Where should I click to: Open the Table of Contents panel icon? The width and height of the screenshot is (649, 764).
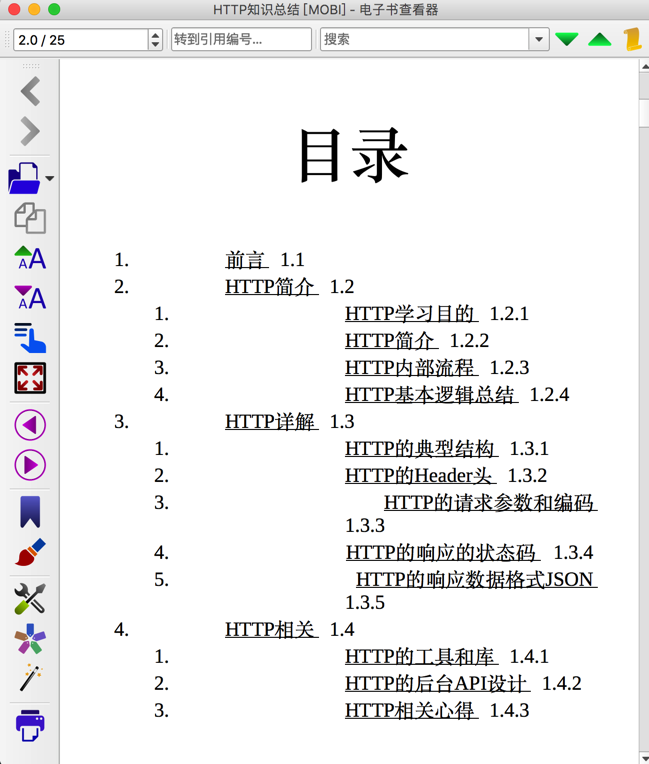coord(30,338)
